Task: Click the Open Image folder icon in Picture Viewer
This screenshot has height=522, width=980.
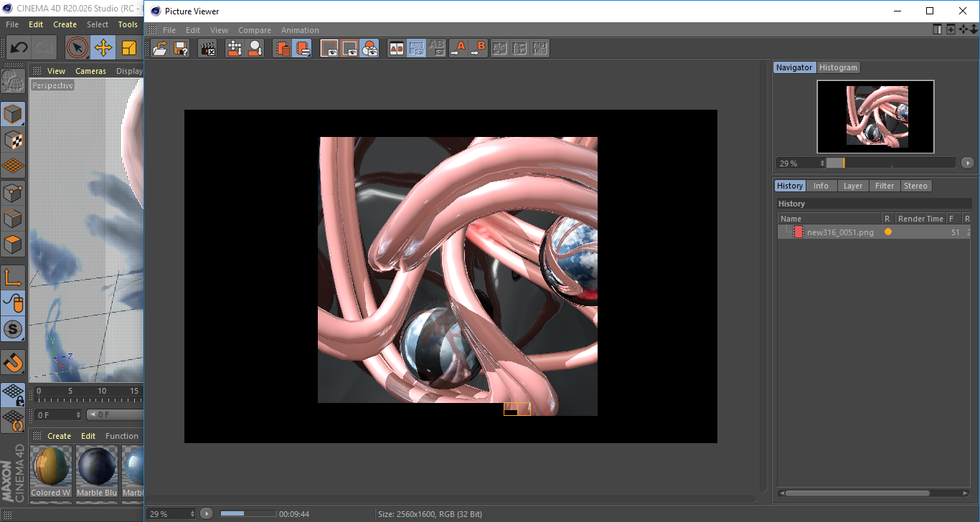Action: point(161,48)
